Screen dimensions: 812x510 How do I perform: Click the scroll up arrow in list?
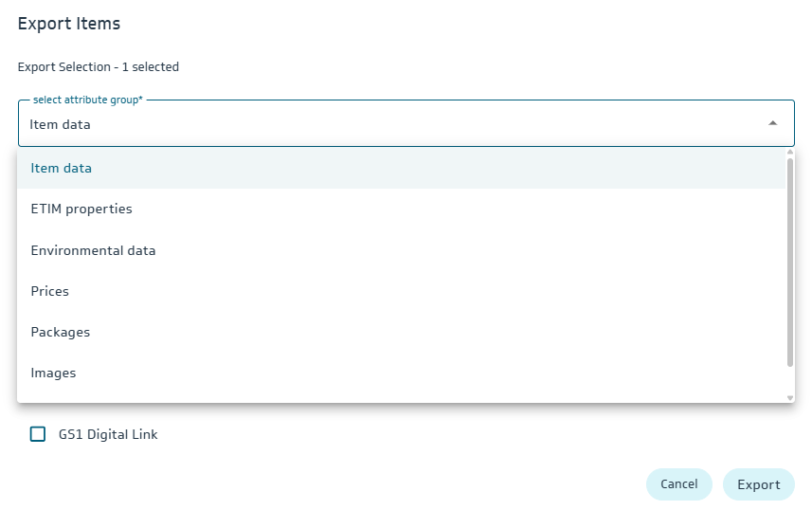tap(790, 152)
